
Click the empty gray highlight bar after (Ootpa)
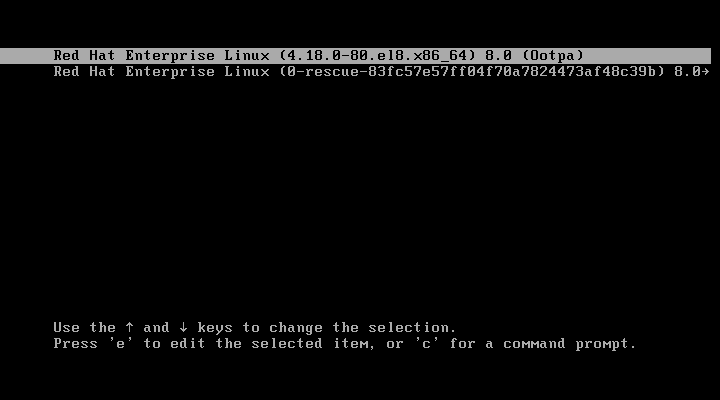(x=647, y=56)
